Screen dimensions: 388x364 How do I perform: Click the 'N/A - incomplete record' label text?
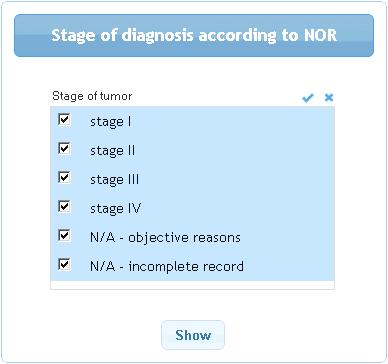[x=167, y=267]
